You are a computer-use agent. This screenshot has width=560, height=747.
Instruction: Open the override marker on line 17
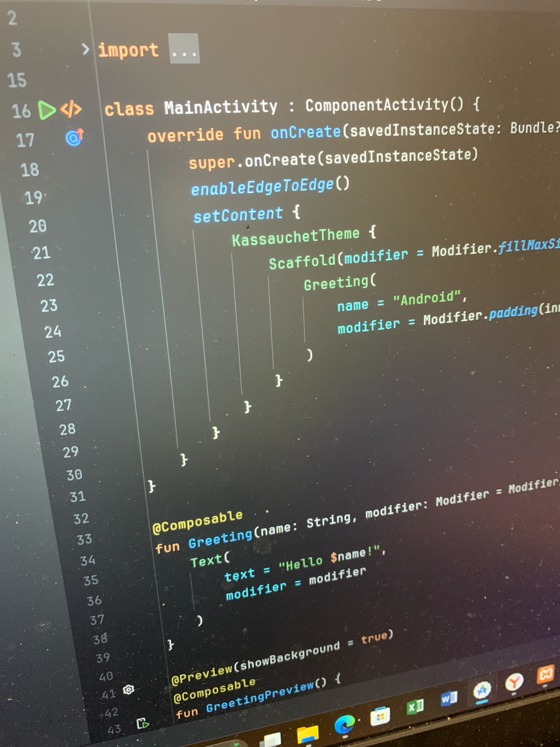(x=74, y=137)
